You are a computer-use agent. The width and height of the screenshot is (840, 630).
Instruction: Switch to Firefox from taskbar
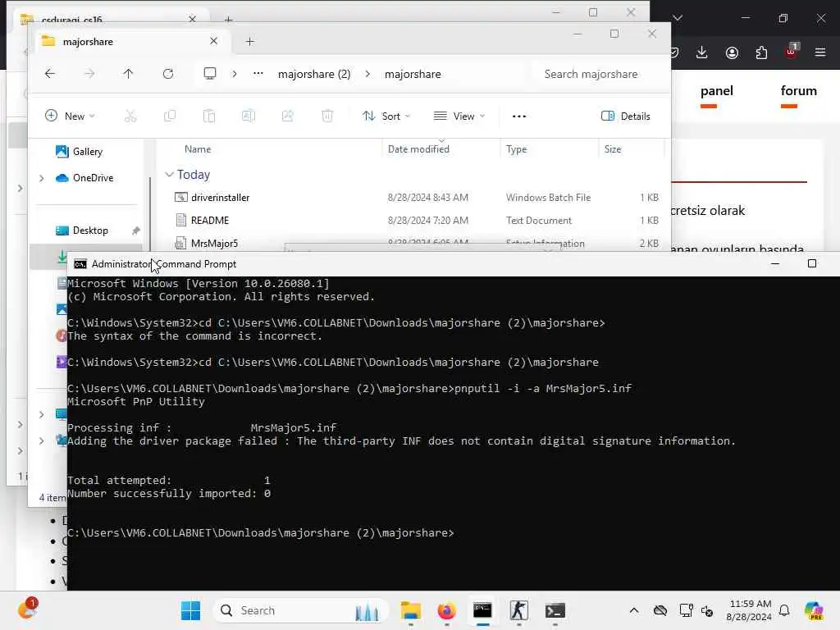coord(446,610)
